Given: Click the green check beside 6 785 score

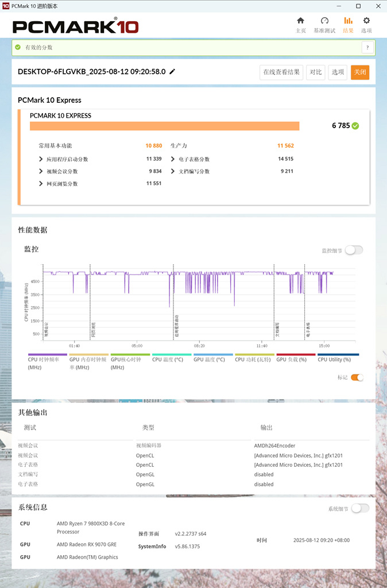Looking at the screenshot, I should coord(355,126).
